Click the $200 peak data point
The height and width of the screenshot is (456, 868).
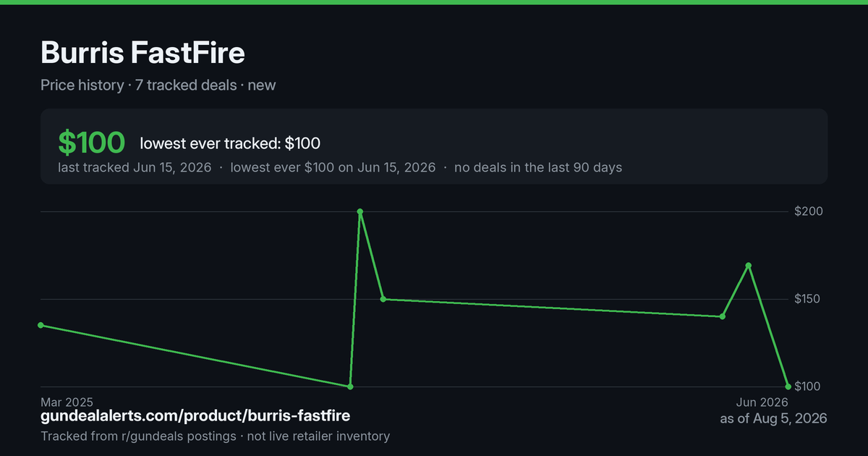360,211
